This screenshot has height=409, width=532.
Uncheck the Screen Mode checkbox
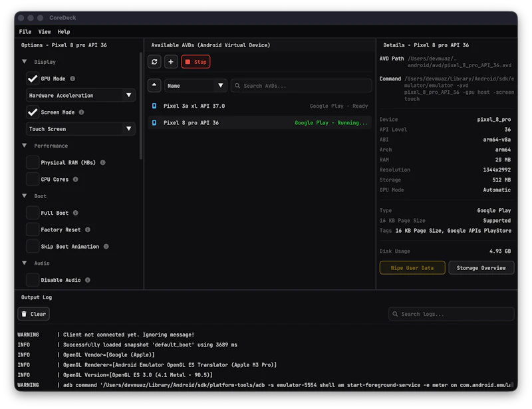tap(33, 112)
